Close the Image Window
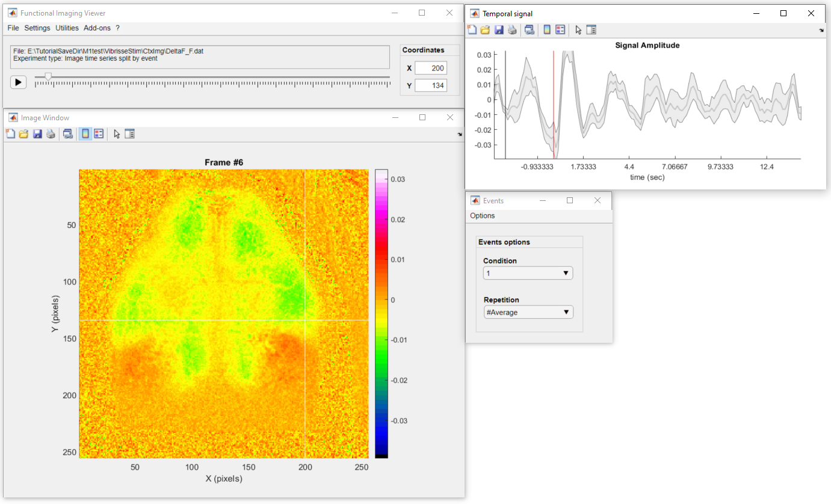Image resolution: width=831 pixels, height=504 pixels. 449,118
